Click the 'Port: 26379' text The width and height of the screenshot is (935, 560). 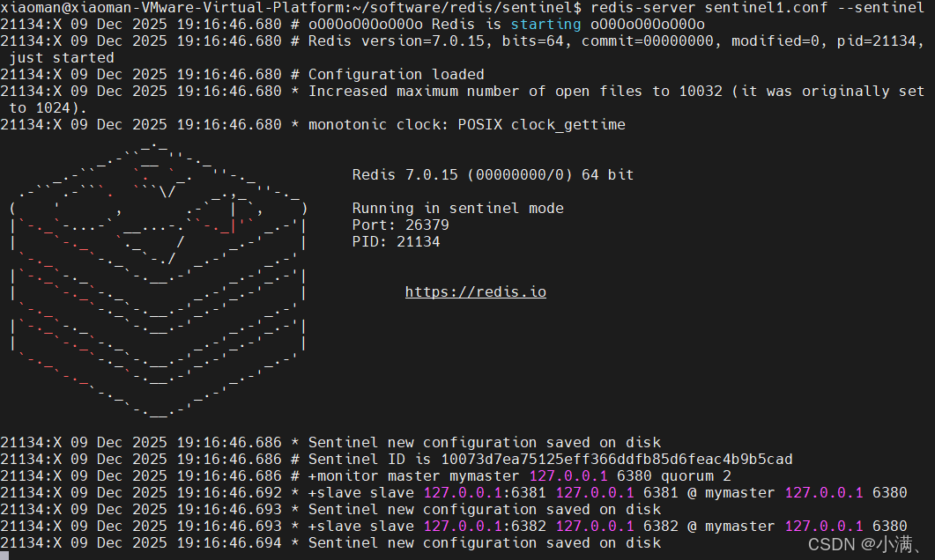[400, 225]
